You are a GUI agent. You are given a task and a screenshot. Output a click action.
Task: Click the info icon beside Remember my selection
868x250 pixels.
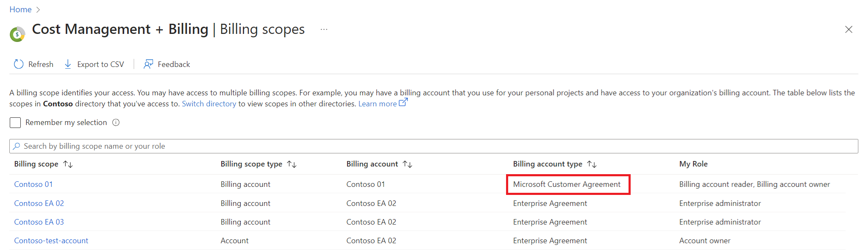pyautogui.click(x=116, y=122)
